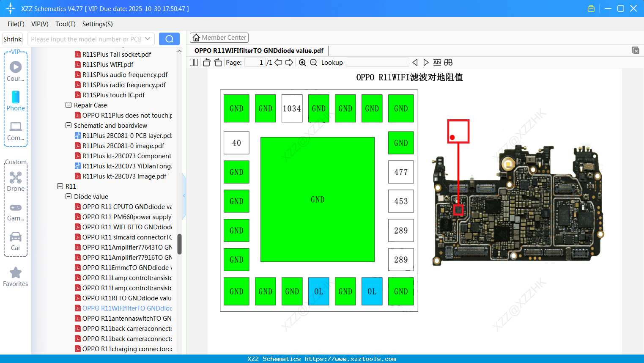Open the Tool(T) menu
644x363 pixels.
pyautogui.click(x=66, y=24)
